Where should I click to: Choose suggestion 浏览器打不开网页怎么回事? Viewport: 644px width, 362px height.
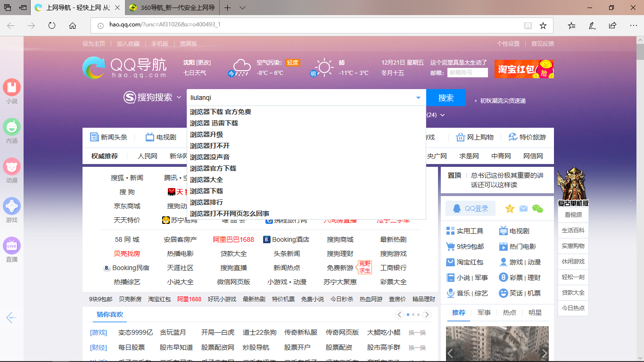click(x=306, y=214)
